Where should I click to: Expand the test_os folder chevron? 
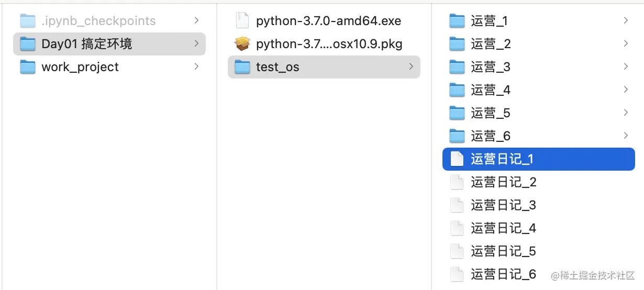coord(411,66)
